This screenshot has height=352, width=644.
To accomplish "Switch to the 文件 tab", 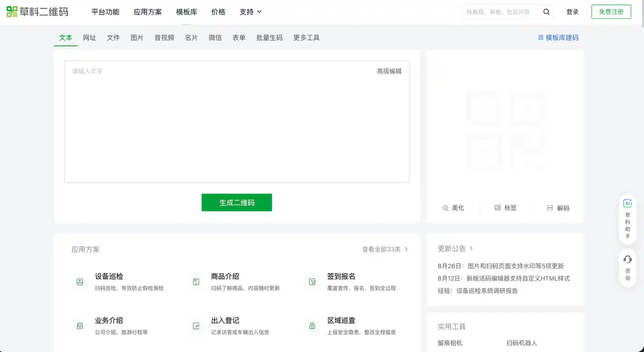I will 113,38.
